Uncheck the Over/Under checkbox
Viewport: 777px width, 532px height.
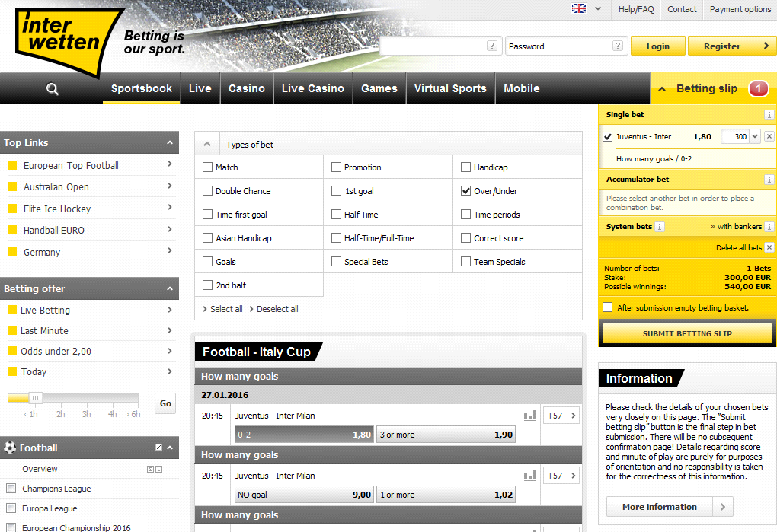(x=465, y=191)
